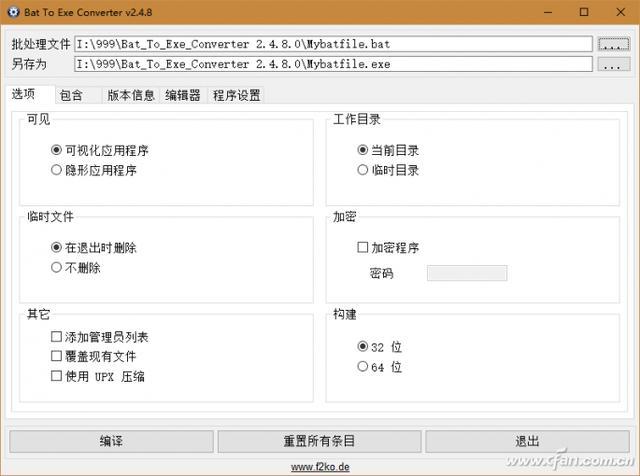Open the 包含 tab
Image resolution: width=640 pixels, height=476 pixels.
pyautogui.click(x=78, y=95)
